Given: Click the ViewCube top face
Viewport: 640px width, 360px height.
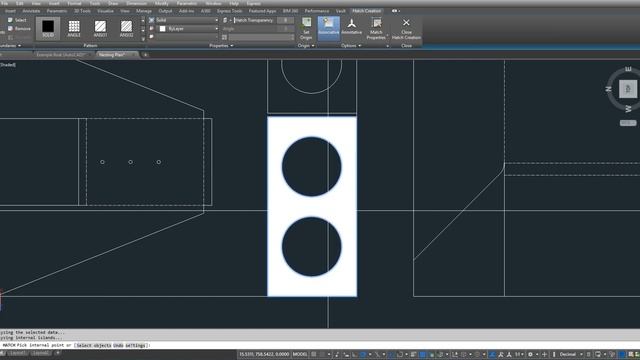Looking at the screenshot, I should pos(628,89).
